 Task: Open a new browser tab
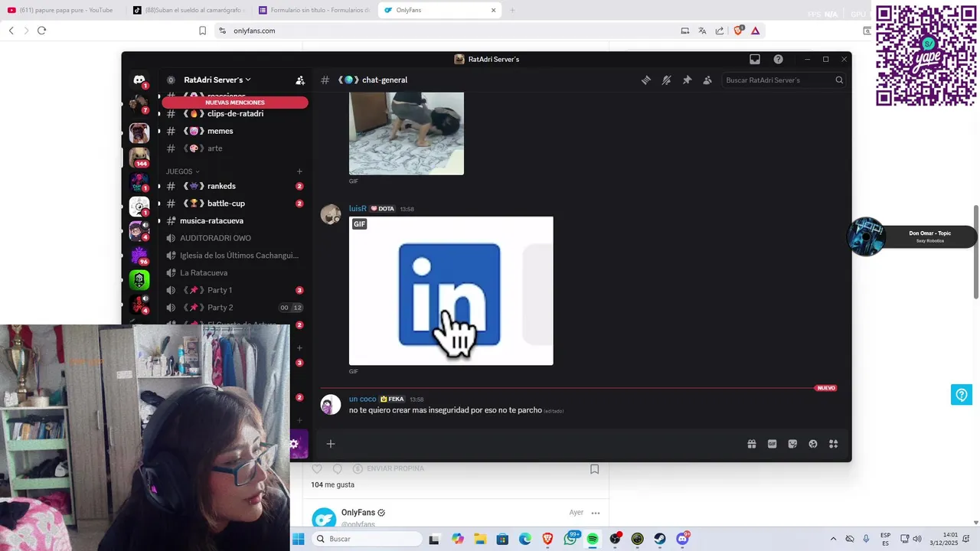click(x=512, y=10)
